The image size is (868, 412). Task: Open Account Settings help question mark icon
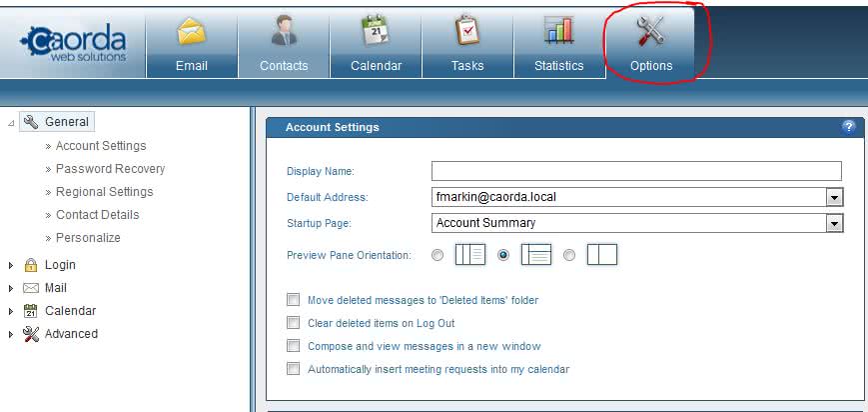pyautogui.click(x=848, y=127)
